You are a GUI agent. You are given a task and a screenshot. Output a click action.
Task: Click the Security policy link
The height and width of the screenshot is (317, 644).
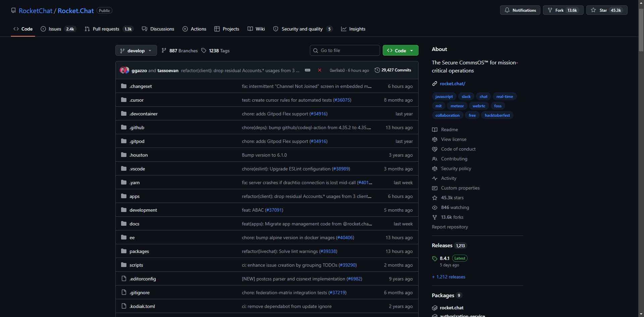pyautogui.click(x=456, y=168)
